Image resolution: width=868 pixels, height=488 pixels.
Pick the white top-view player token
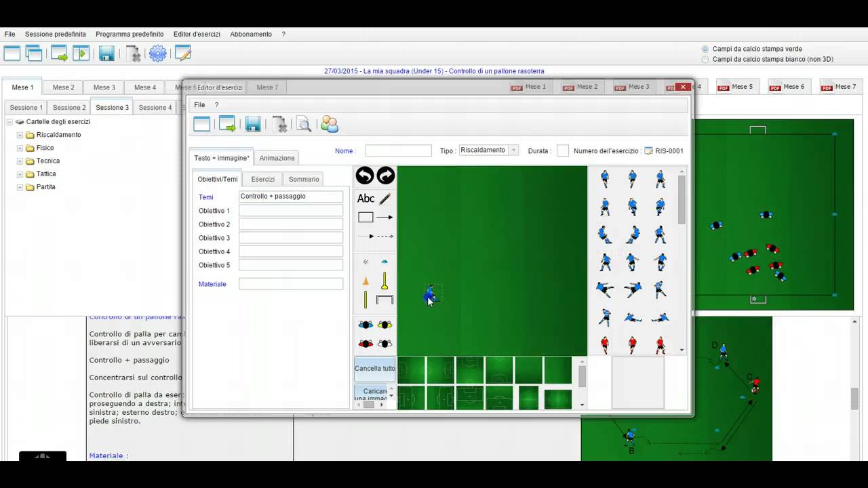point(384,344)
